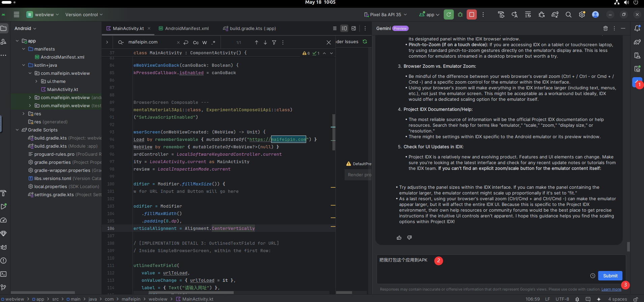Open Notifications bell in right sidebar
Screen dimensions: 644x302
[x=637, y=28]
